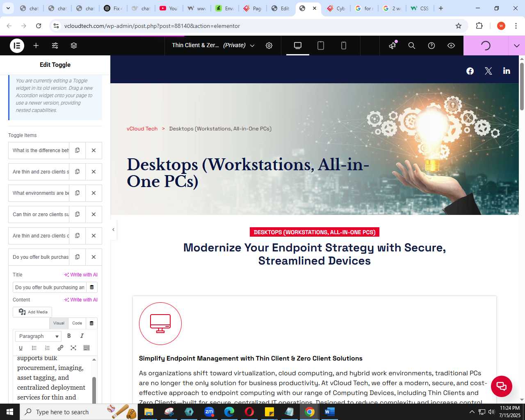Open the Elementor logo menu
The width and height of the screenshot is (525, 420).
(17, 46)
